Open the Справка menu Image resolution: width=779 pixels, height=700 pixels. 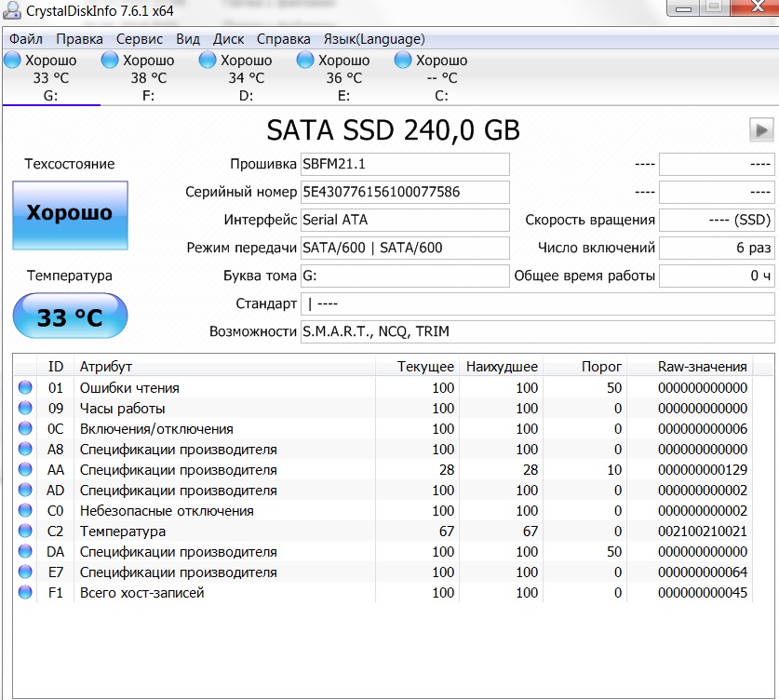(283, 39)
